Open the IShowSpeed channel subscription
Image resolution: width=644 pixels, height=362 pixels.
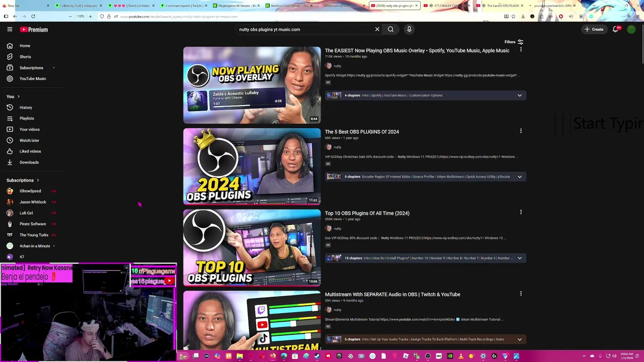(x=30, y=191)
